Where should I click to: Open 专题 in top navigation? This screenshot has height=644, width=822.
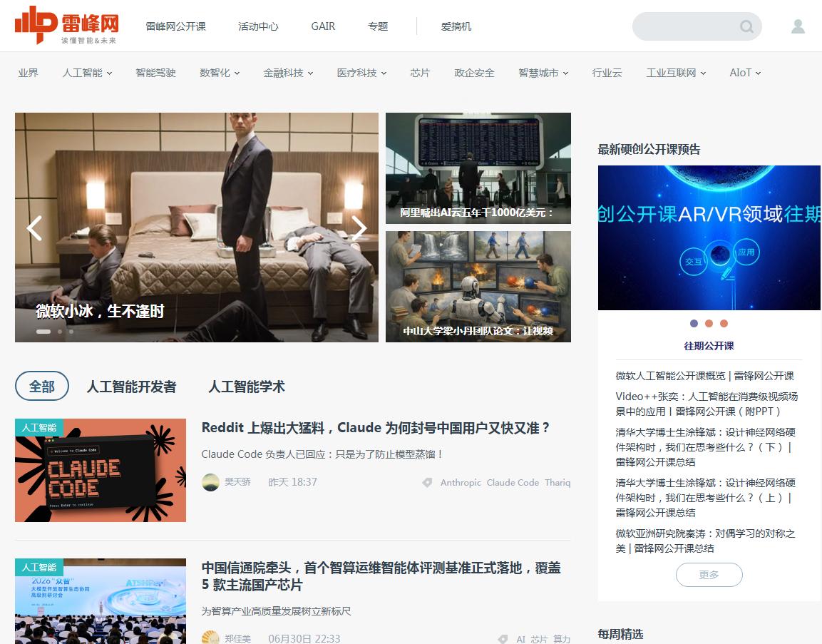pyautogui.click(x=377, y=26)
